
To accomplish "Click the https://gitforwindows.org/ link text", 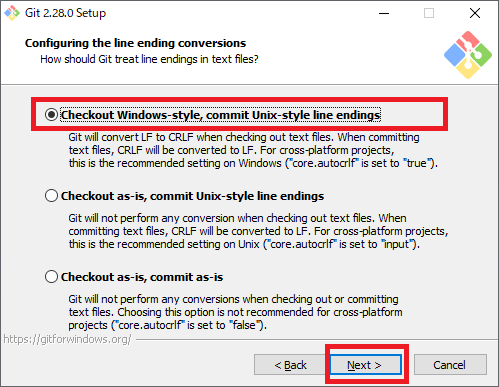I will [68, 339].
